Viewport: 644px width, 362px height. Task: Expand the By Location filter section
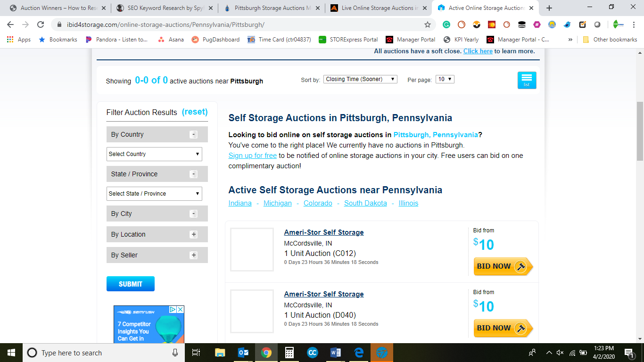tap(193, 234)
